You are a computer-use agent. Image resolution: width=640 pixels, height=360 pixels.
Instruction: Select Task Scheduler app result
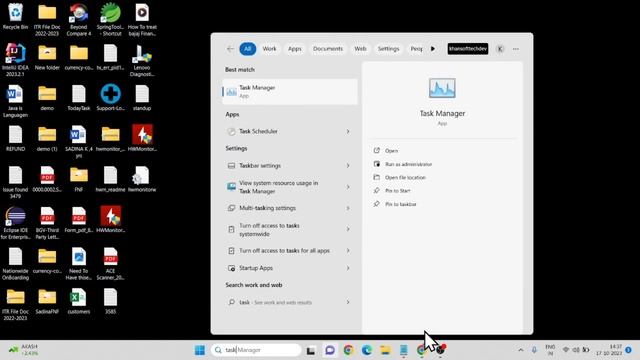click(290, 131)
